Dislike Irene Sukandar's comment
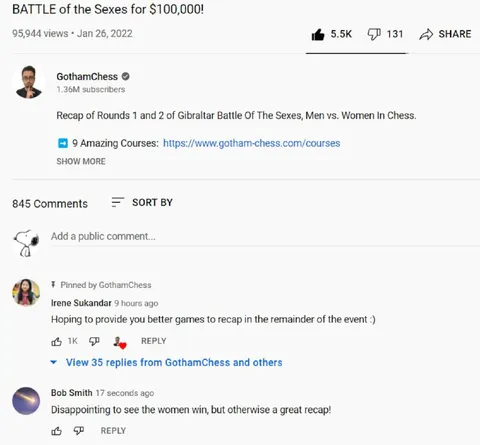This screenshot has height=445, width=480. coord(94,341)
